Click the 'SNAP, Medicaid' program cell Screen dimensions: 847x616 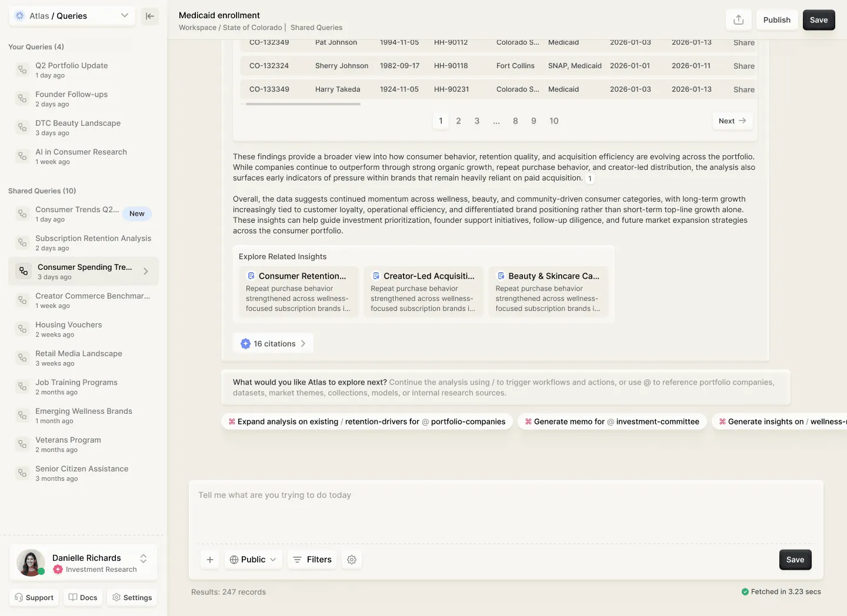pos(575,66)
